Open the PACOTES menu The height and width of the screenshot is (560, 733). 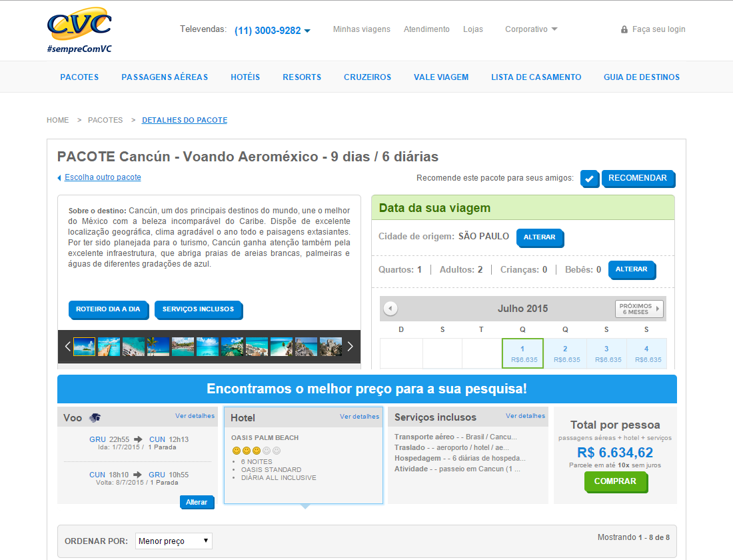(x=79, y=77)
